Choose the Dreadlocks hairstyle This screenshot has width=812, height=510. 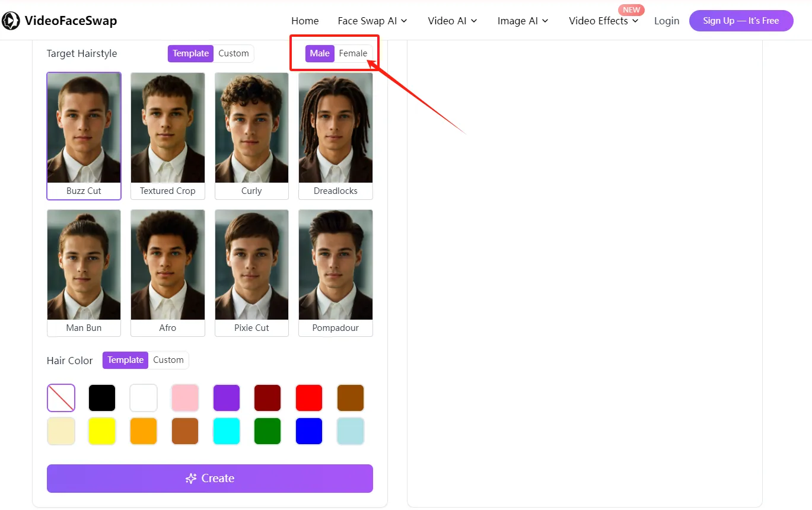tap(336, 136)
